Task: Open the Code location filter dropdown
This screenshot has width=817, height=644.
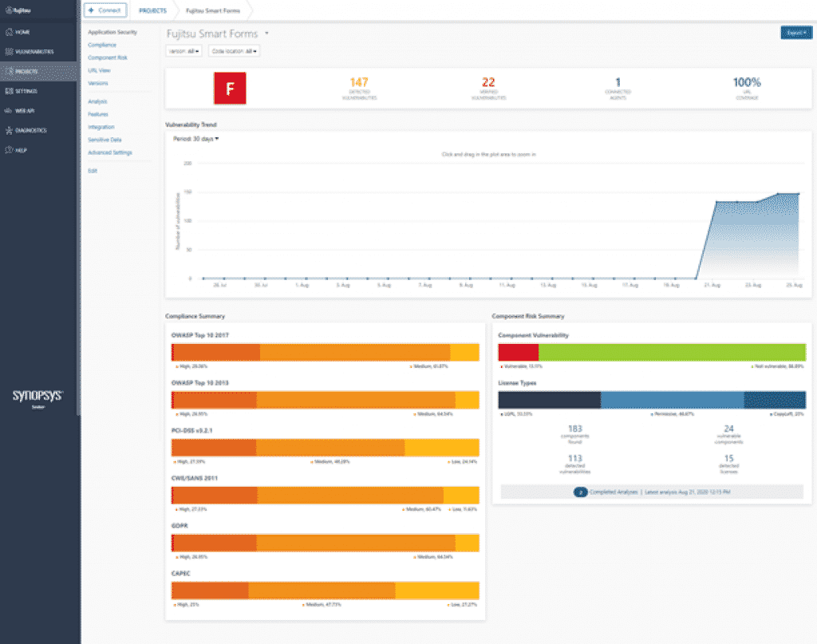Action: [234, 51]
